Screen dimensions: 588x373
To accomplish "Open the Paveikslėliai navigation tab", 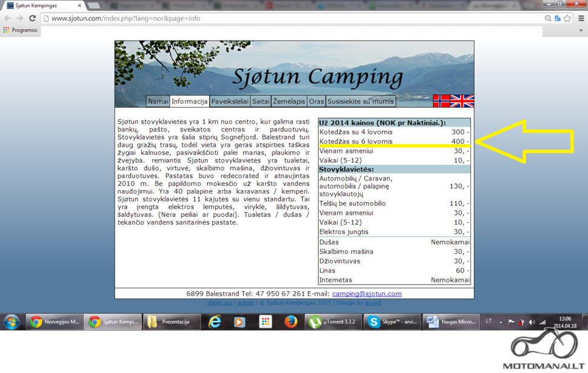I will click(x=230, y=101).
